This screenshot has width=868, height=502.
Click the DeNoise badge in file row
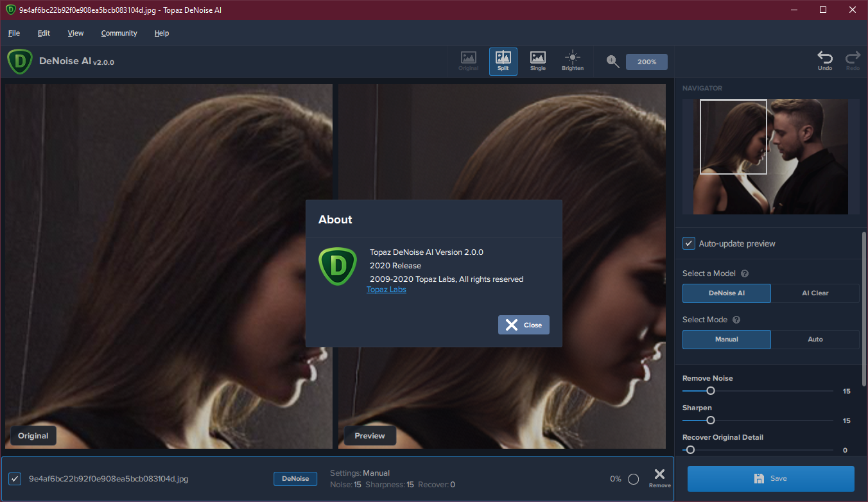click(x=295, y=478)
